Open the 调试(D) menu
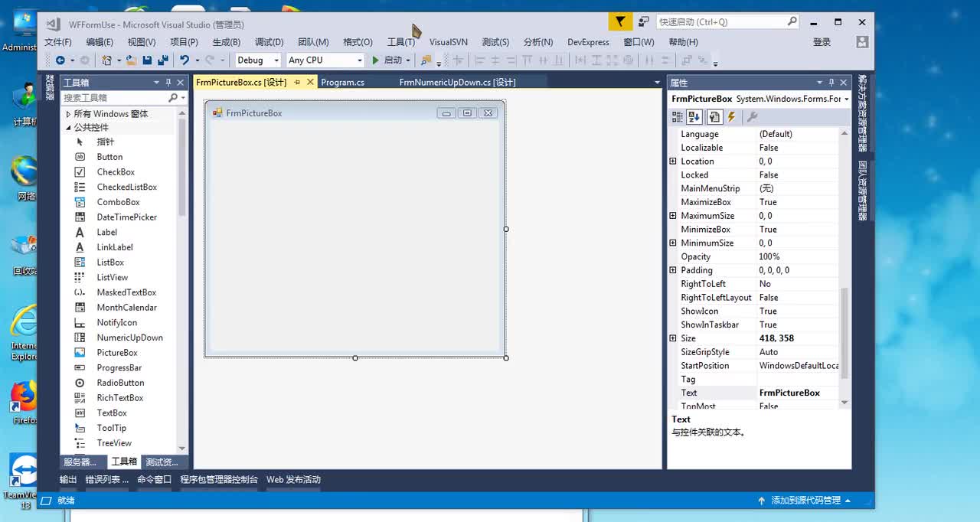 click(269, 42)
